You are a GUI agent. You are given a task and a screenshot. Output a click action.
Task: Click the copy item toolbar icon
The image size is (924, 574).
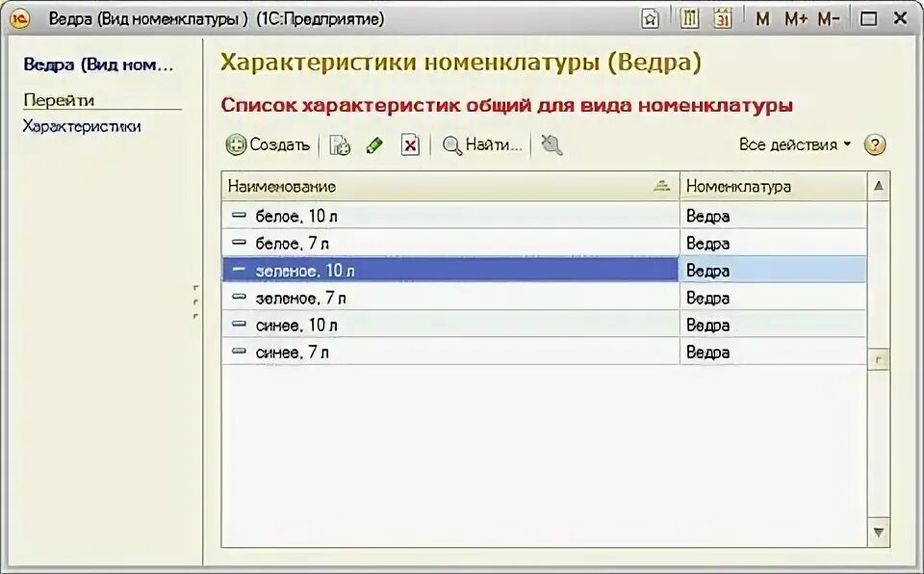340,144
